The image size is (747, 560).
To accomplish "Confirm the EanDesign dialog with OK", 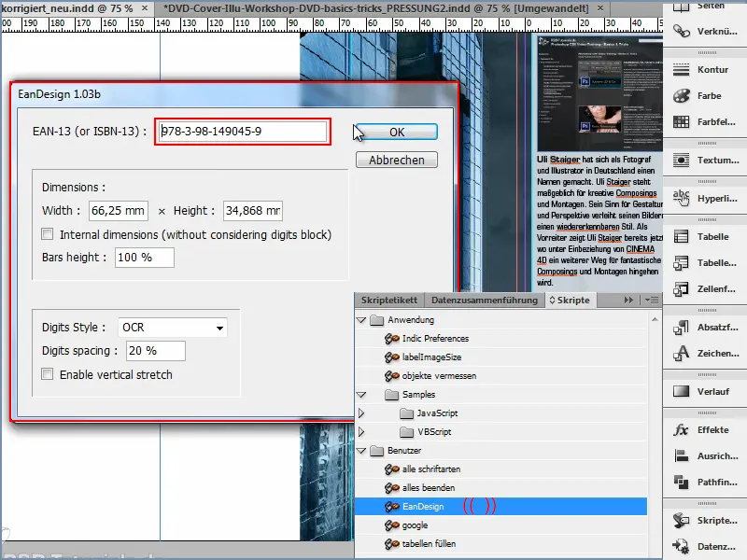I will click(x=397, y=132).
